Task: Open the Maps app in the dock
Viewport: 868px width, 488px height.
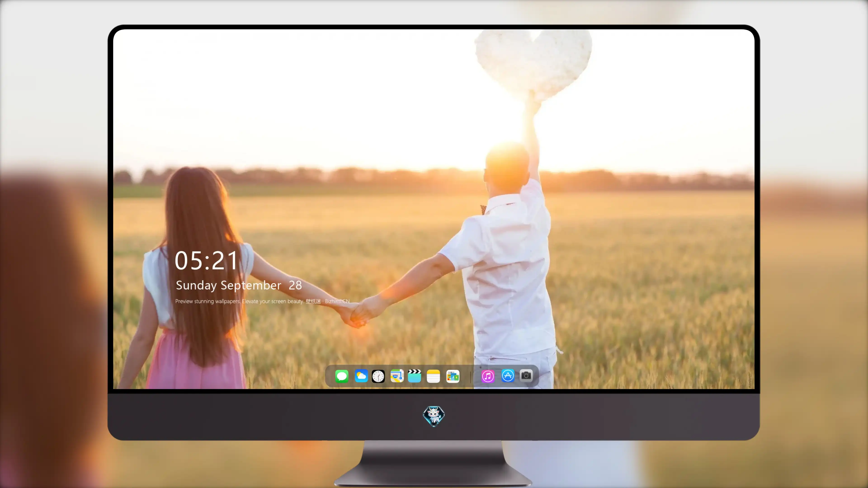Action: tap(397, 376)
